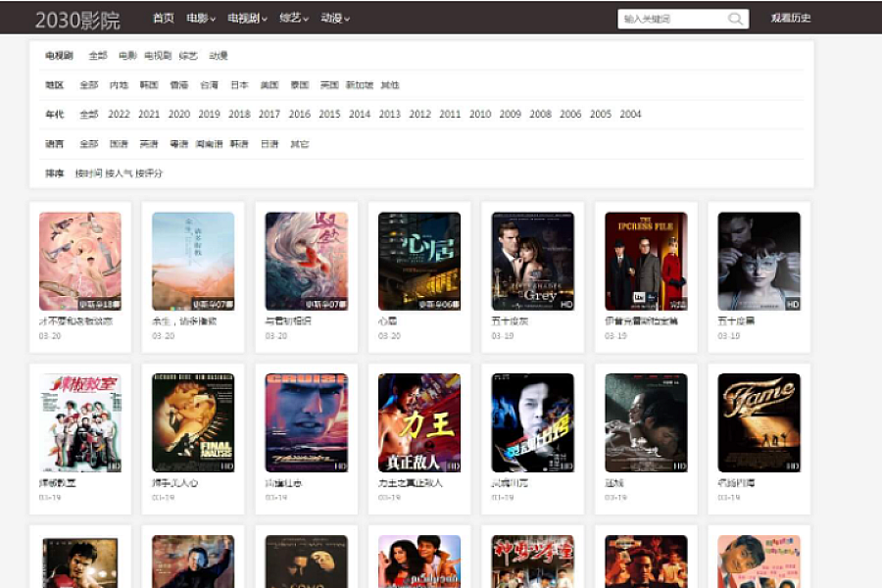
Task: Filter year by 2019
Action: coord(210,115)
